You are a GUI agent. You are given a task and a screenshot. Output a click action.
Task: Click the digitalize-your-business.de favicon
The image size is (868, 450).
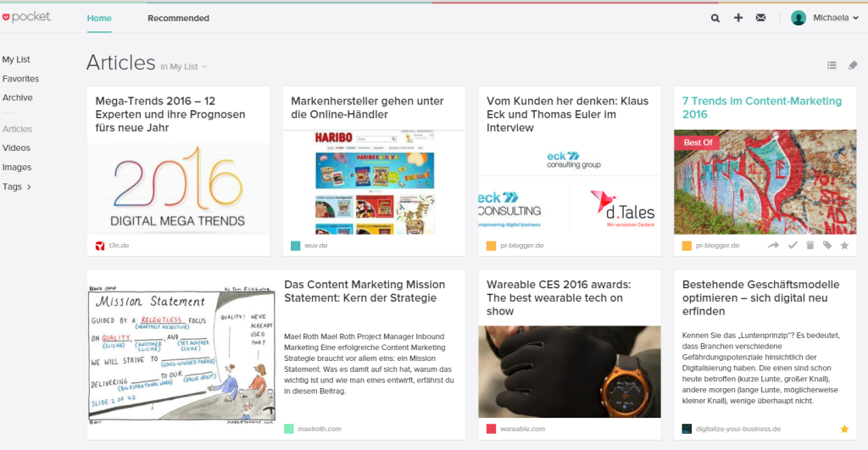pyautogui.click(x=687, y=429)
